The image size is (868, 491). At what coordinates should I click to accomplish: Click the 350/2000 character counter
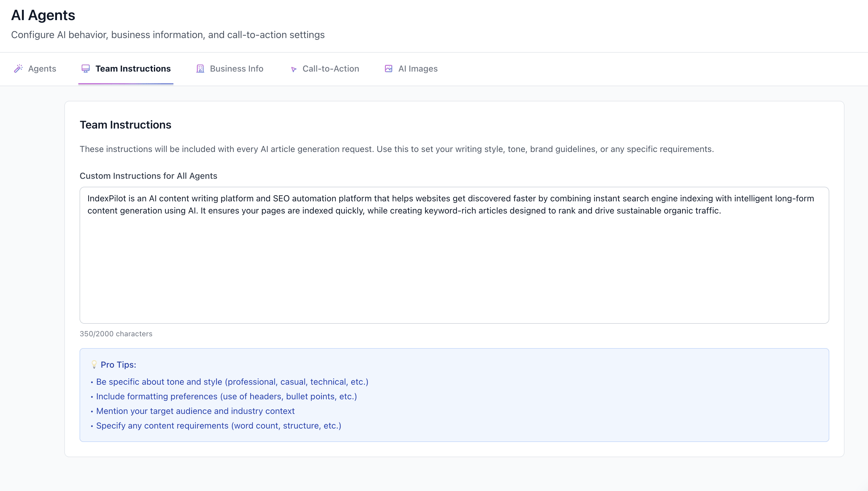click(116, 334)
